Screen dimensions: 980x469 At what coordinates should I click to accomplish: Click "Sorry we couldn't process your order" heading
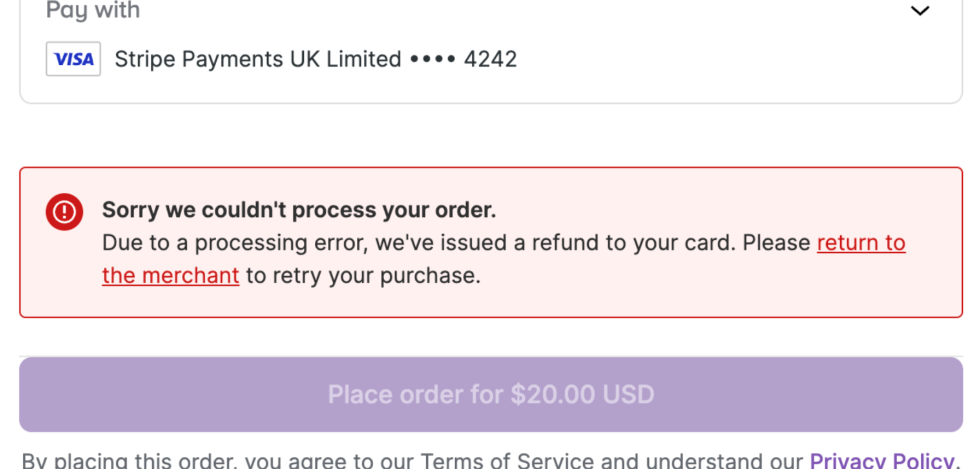299,211
